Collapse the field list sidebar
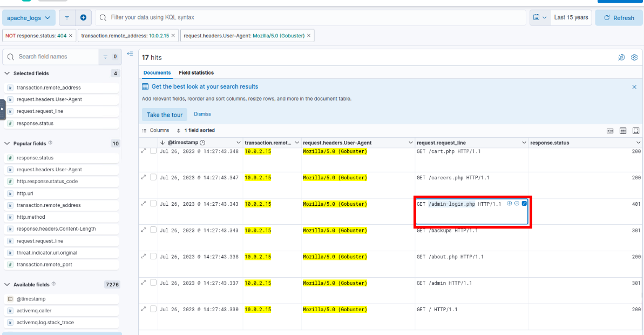The image size is (644, 335). tap(130, 54)
